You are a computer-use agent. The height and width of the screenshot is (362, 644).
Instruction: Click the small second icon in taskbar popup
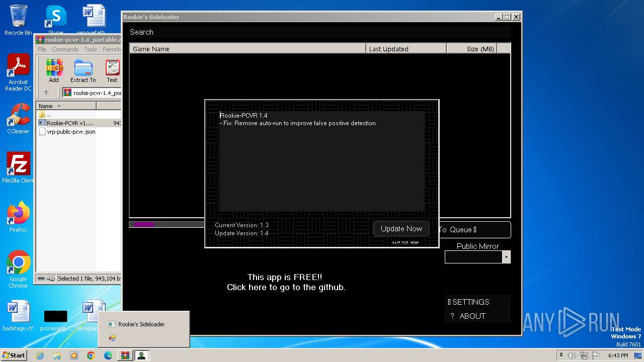click(x=112, y=338)
